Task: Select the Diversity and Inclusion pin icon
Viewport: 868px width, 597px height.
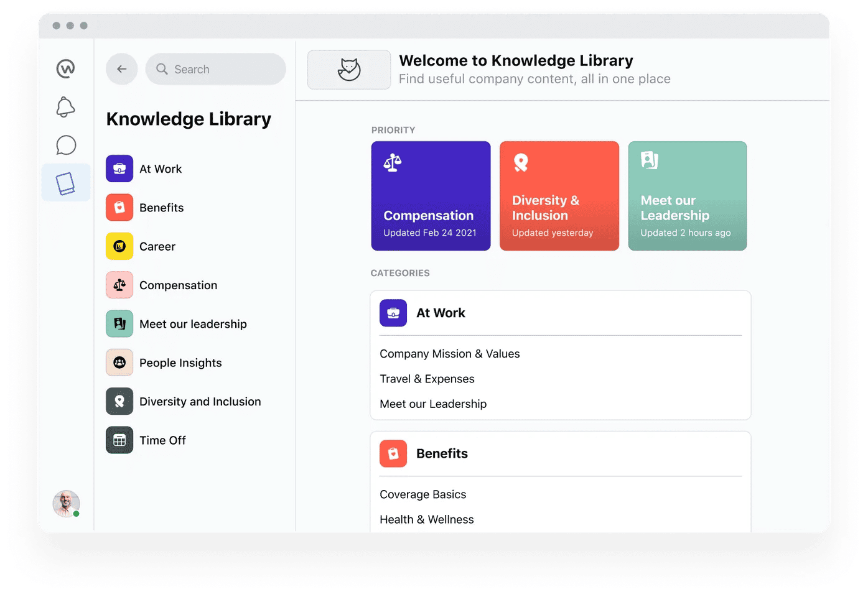Action: [119, 401]
